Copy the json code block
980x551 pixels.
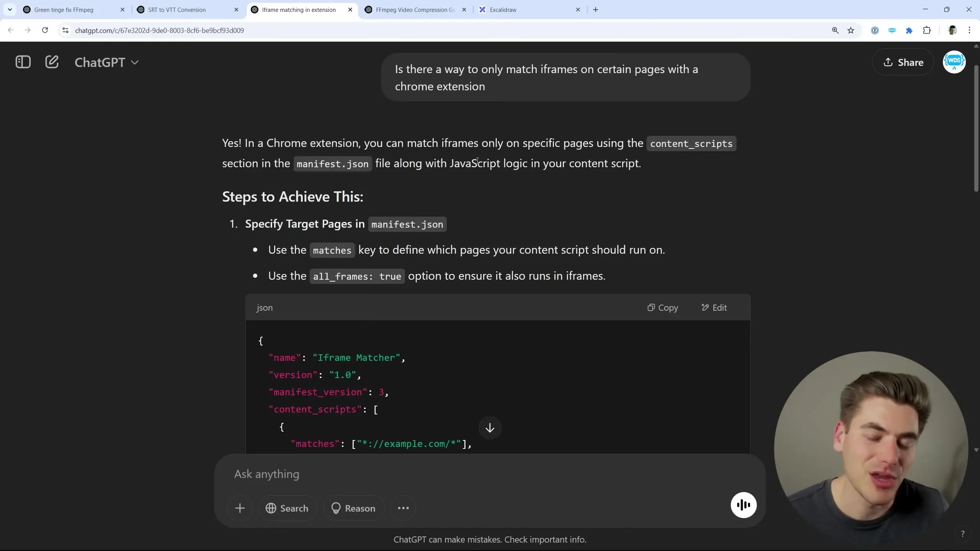pyautogui.click(x=663, y=308)
